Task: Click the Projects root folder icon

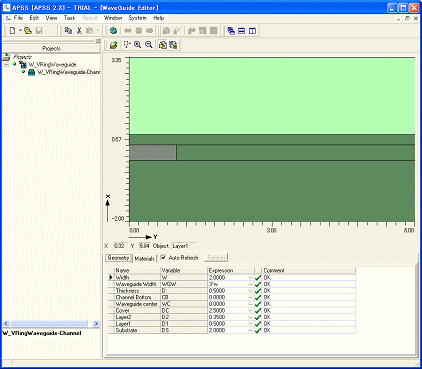Action: click(x=6, y=57)
